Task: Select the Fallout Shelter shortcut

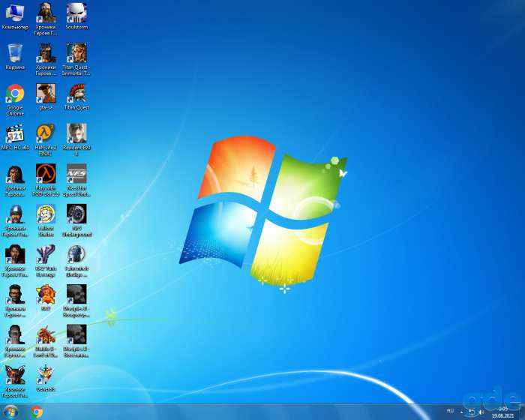Action: click(46, 220)
